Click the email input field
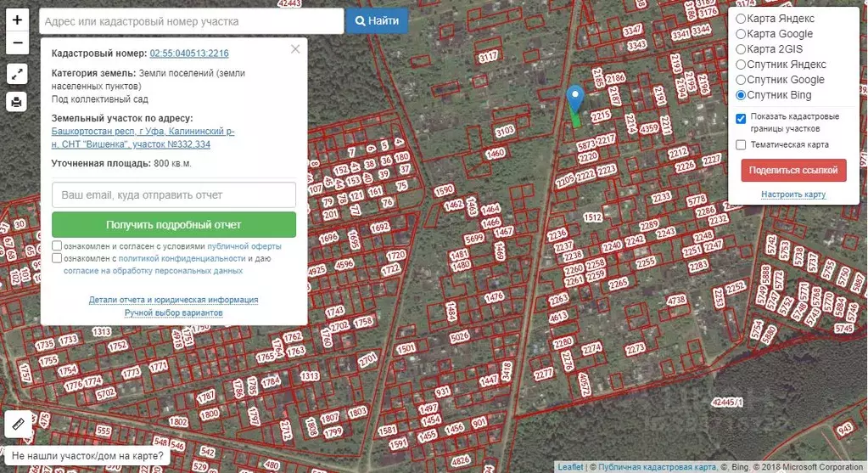The width and height of the screenshot is (868, 473). coord(174,195)
